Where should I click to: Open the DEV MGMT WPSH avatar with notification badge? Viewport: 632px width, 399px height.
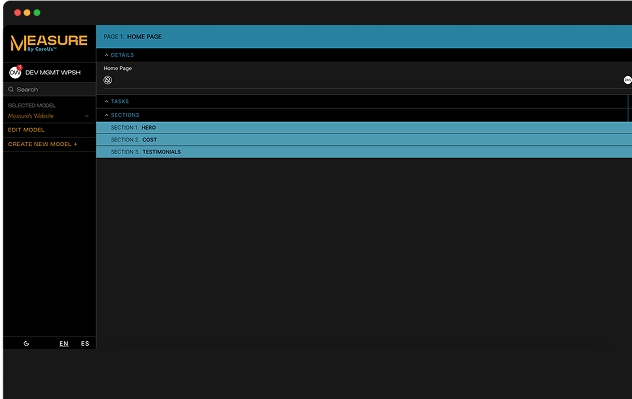coord(15,72)
